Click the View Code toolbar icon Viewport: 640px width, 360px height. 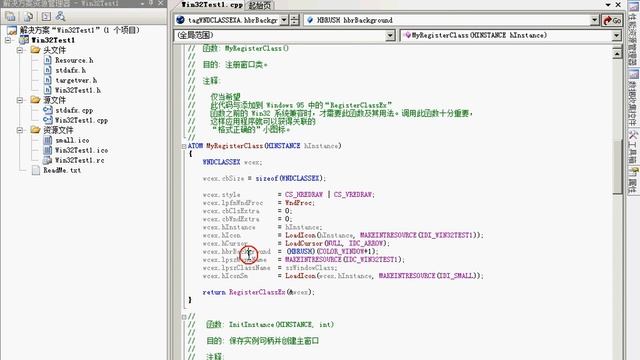(x=46, y=16)
